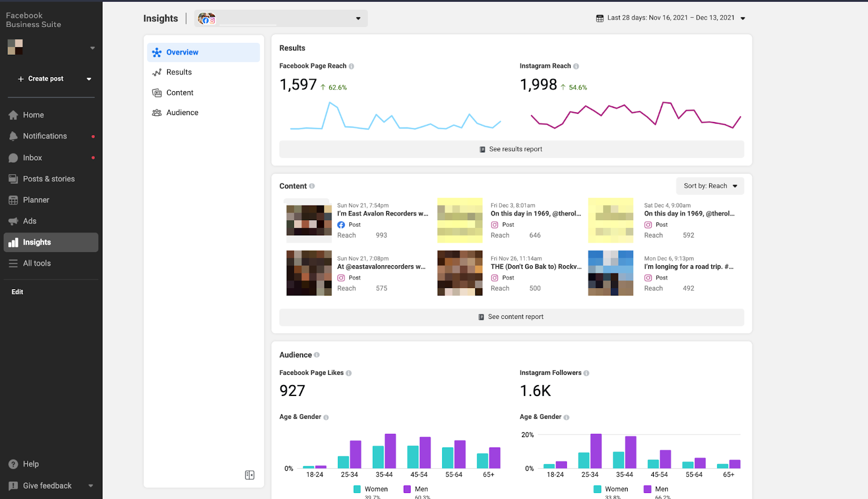Click the Audience section info tooltip
868x499 pixels.
tap(318, 355)
